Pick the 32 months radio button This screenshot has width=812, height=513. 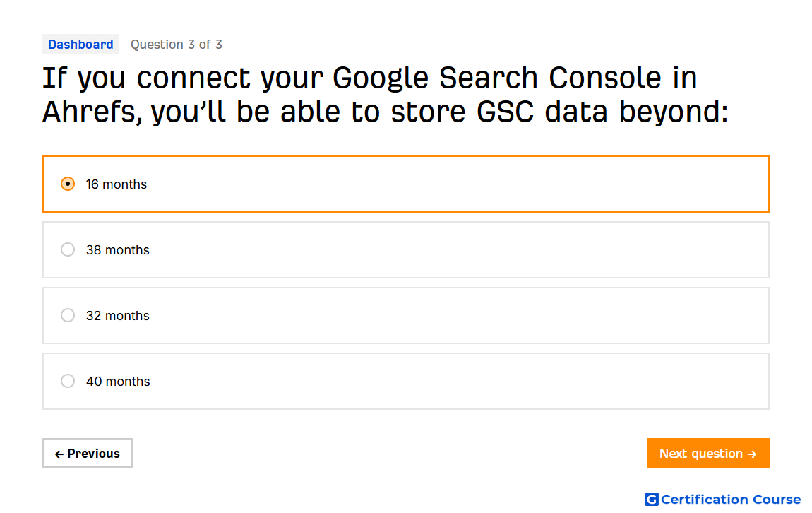(x=68, y=316)
